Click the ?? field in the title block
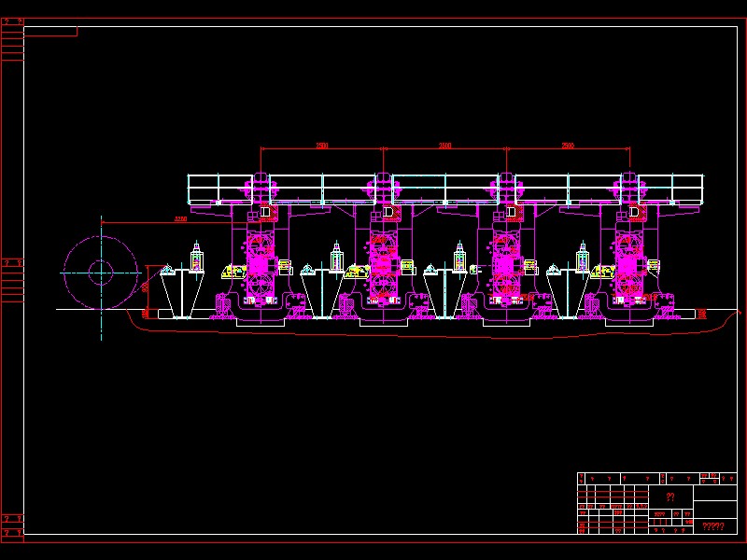 coord(671,496)
